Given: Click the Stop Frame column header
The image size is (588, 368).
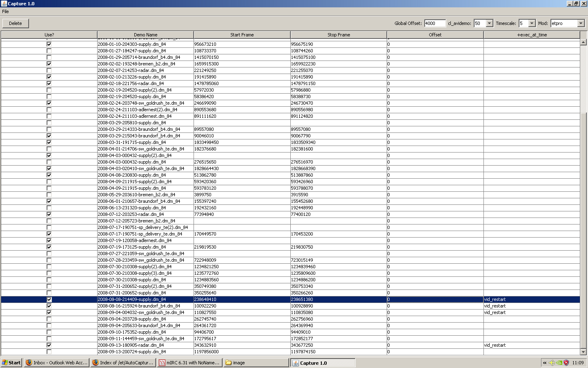Looking at the screenshot, I should pyautogui.click(x=339, y=35).
